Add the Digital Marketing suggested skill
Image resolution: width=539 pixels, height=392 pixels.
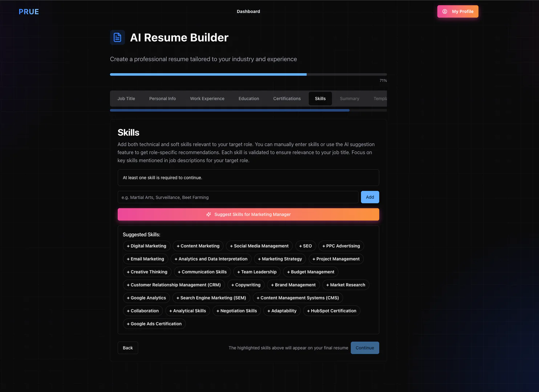click(146, 246)
